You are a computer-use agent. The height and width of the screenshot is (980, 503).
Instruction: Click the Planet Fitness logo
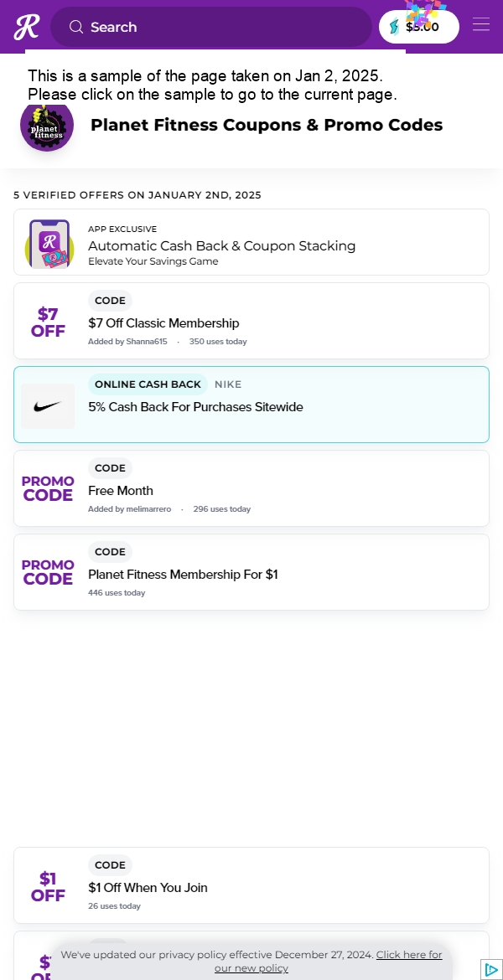47,125
